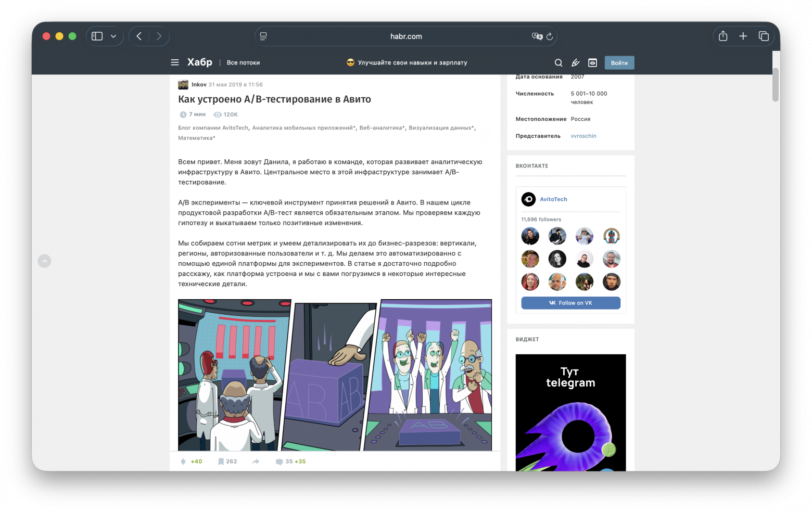Reload the habr.com page
Viewport: 812px width, 513px height.
(550, 36)
